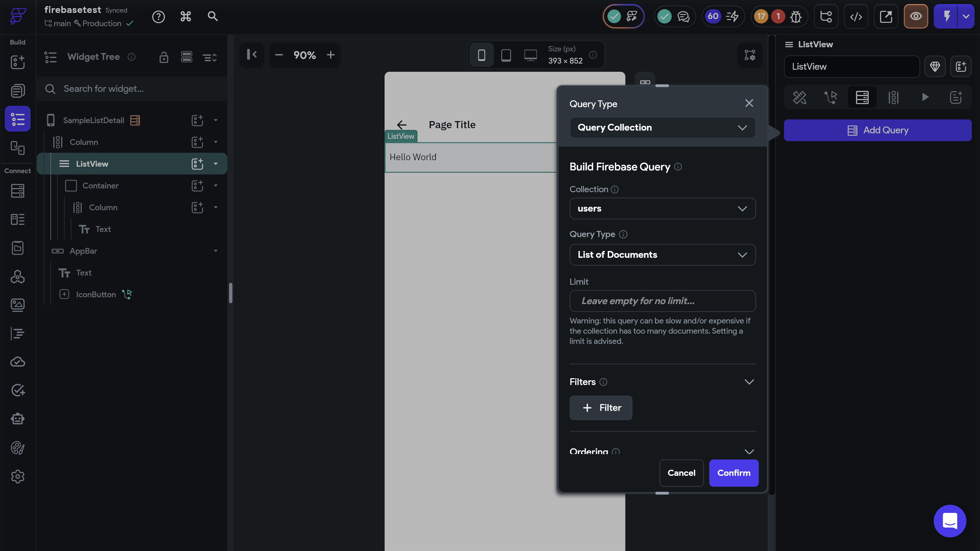
Task: Select the Container item in widget tree
Action: pyautogui.click(x=100, y=186)
